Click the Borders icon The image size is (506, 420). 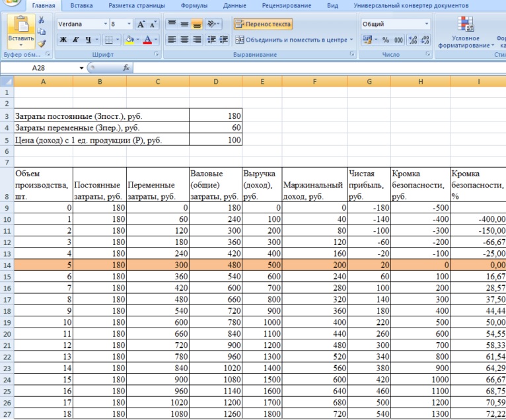coord(109,40)
